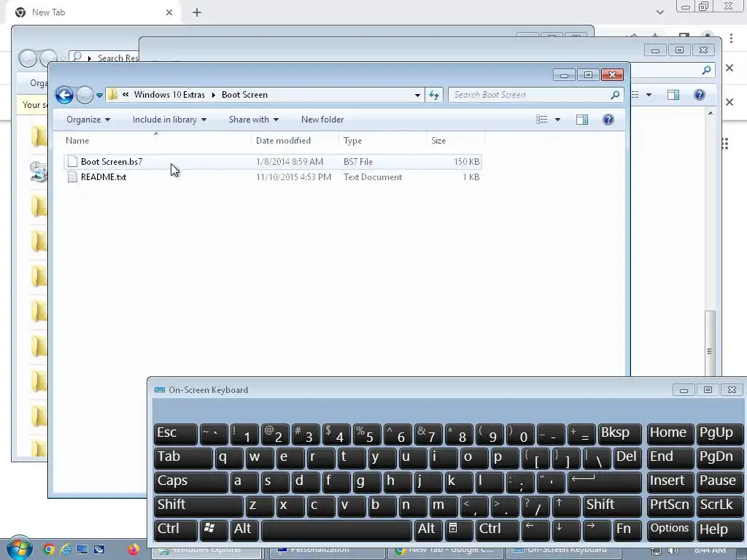The image size is (747, 560).
Task: Select the New Tab tab in Chrome
Action: [x=94, y=12]
